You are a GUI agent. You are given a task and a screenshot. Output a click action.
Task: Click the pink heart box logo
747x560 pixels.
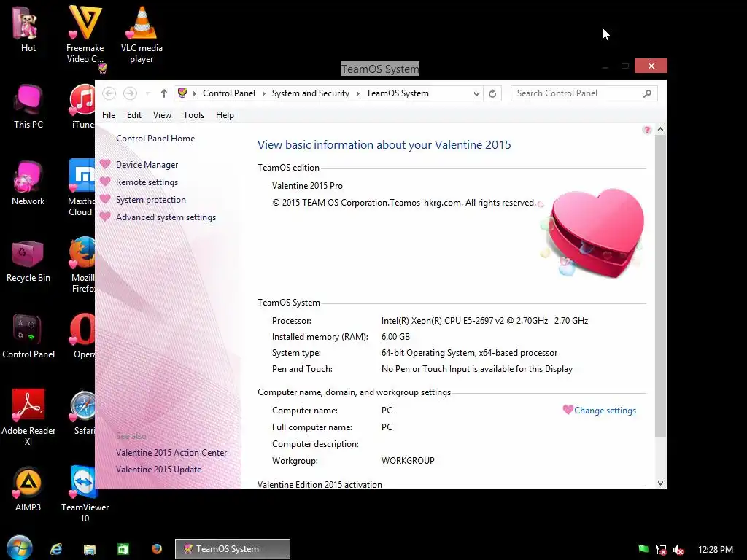click(592, 233)
